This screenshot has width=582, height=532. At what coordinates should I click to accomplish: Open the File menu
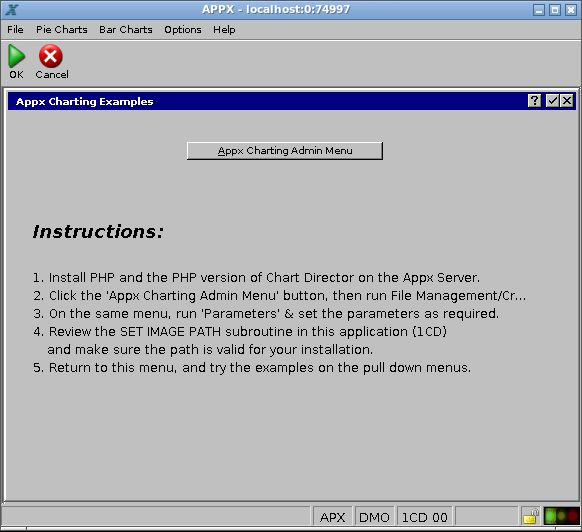15,30
